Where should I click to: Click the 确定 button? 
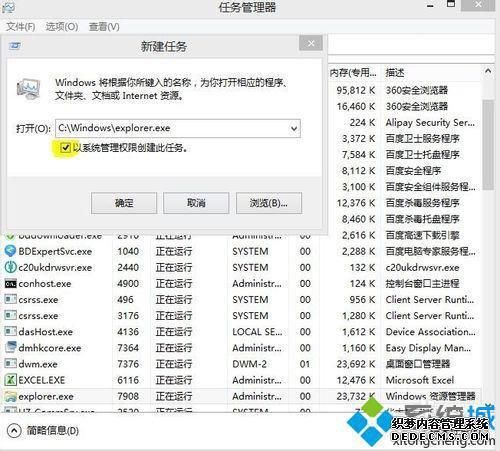tap(124, 203)
